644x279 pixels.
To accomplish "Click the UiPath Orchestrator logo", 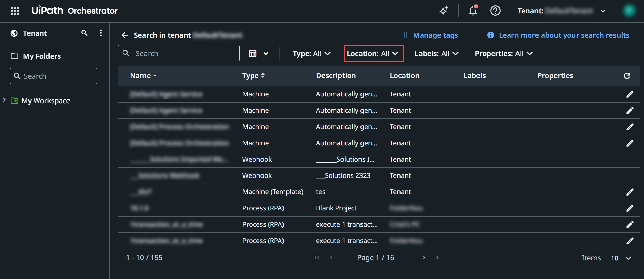I will tap(75, 11).
